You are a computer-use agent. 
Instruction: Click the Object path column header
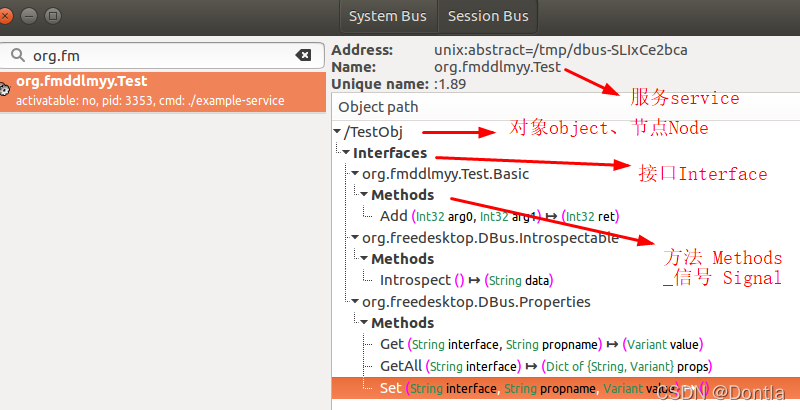click(x=566, y=107)
